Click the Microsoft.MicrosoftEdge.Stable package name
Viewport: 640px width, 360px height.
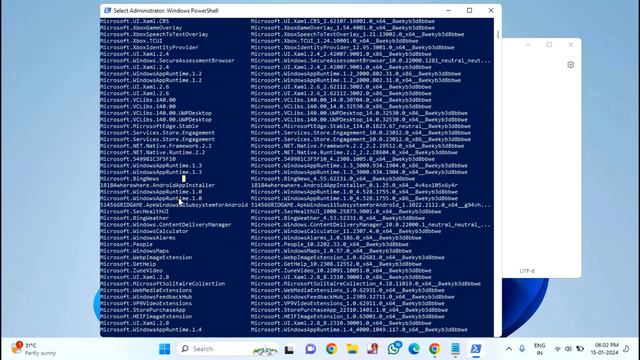click(x=149, y=126)
